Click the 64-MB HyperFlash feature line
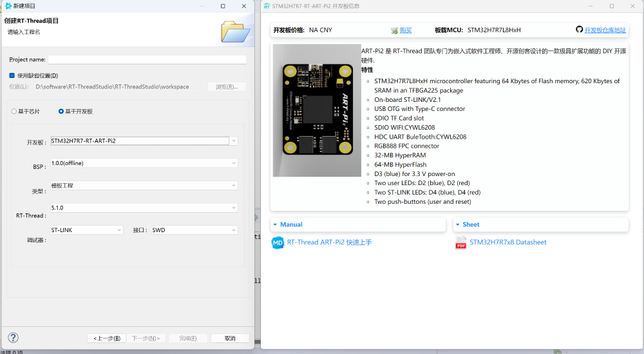This screenshot has height=354, width=644. (401, 164)
